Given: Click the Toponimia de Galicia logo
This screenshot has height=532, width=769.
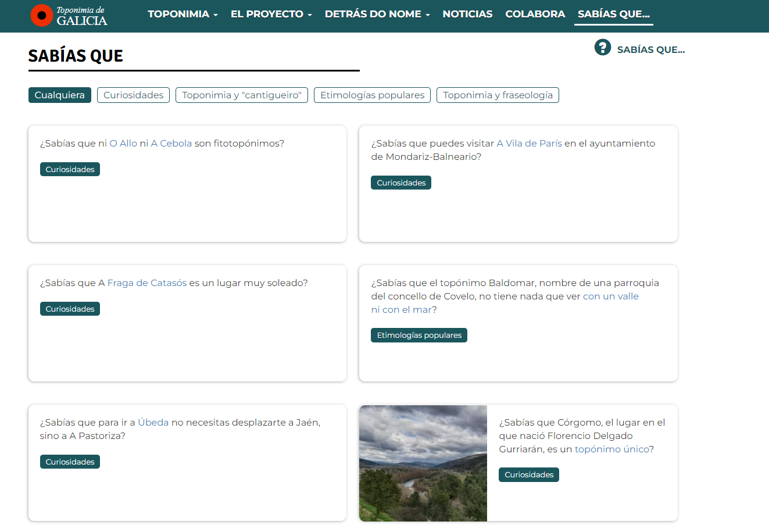Looking at the screenshot, I should (69, 16).
